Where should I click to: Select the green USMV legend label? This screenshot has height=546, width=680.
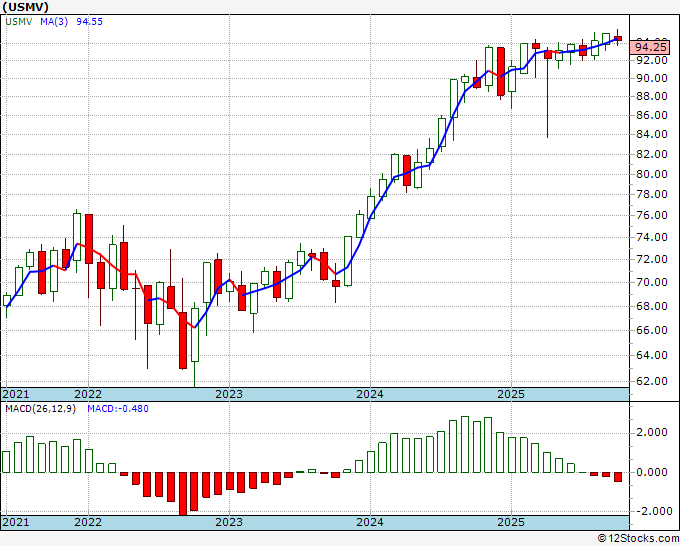(x=19, y=22)
